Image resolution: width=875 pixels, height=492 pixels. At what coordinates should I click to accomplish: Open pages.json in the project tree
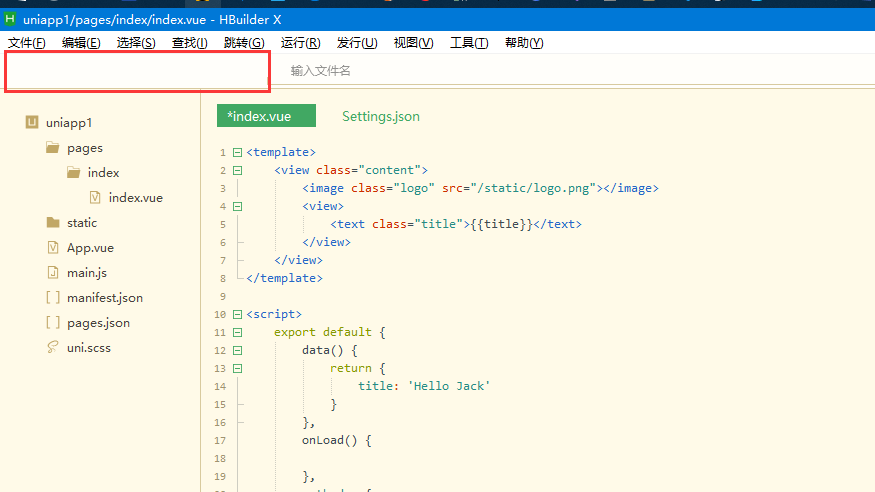[x=98, y=323]
